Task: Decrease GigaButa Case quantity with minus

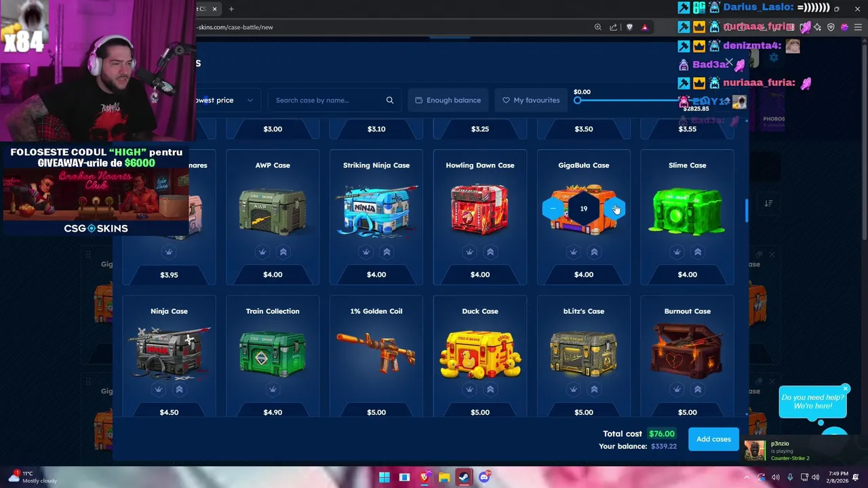Action: (x=553, y=209)
